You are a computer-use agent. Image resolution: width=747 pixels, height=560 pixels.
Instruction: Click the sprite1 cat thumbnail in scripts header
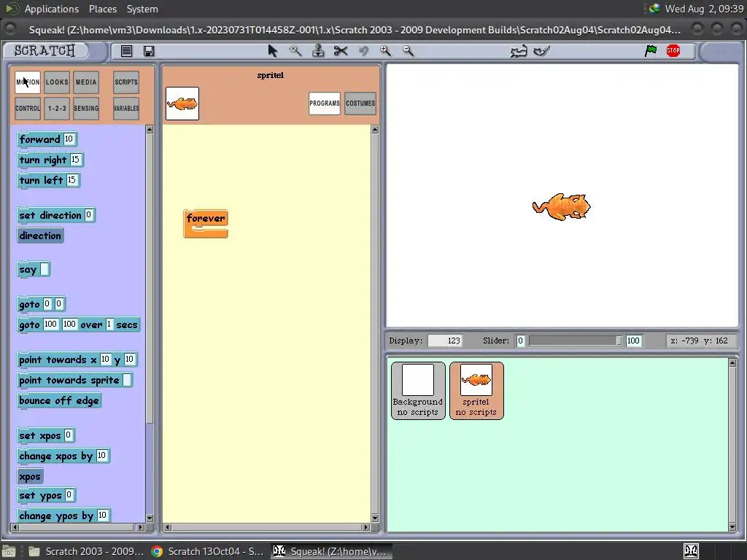[182, 104]
